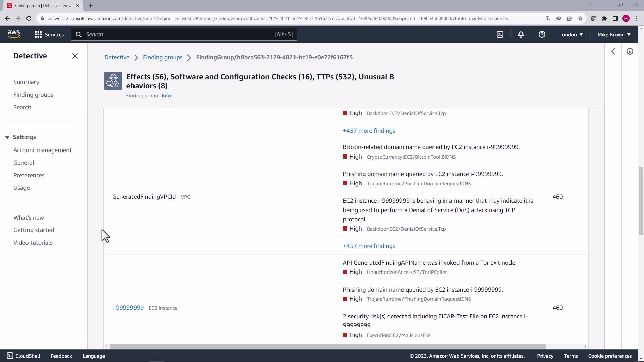Image resolution: width=644 pixels, height=362 pixels.
Task: Click the finding group detective icon
Action: pyautogui.click(x=113, y=81)
